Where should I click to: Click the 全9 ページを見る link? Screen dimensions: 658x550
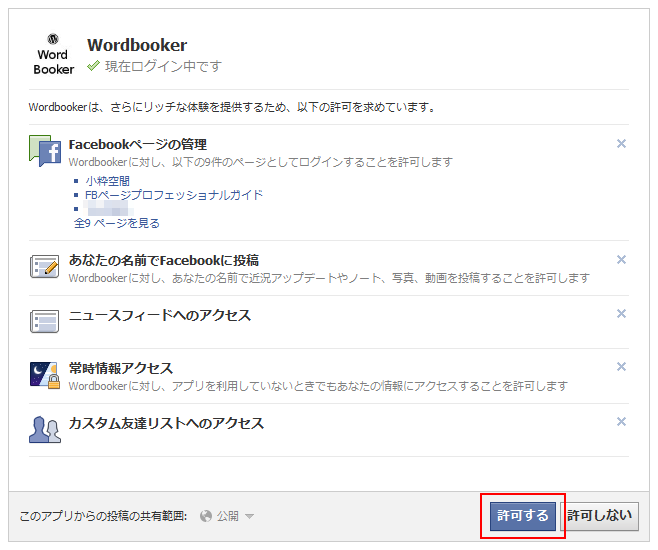pyautogui.click(x=117, y=223)
